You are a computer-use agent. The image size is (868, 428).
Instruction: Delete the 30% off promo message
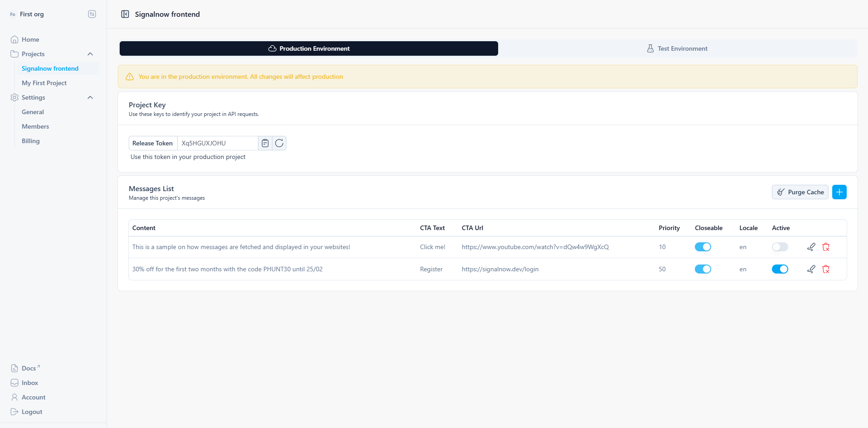826,269
